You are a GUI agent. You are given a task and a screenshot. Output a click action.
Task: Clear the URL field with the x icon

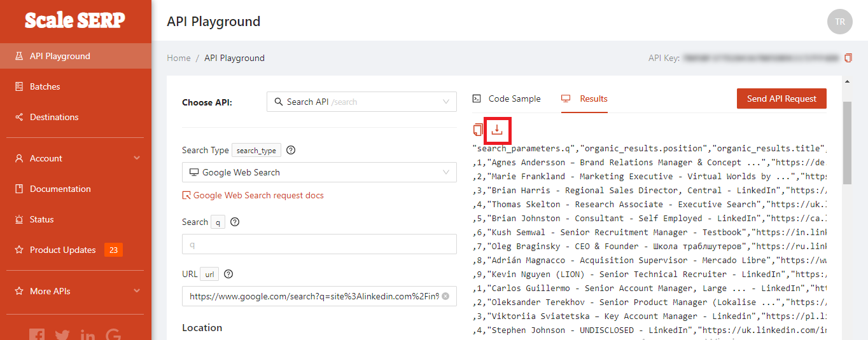[x=445, y=296]
